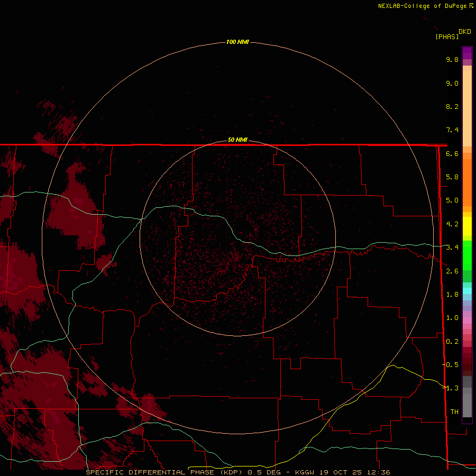
Task: Click the 6.6 value on the color scale
Action: pos(452,153)
